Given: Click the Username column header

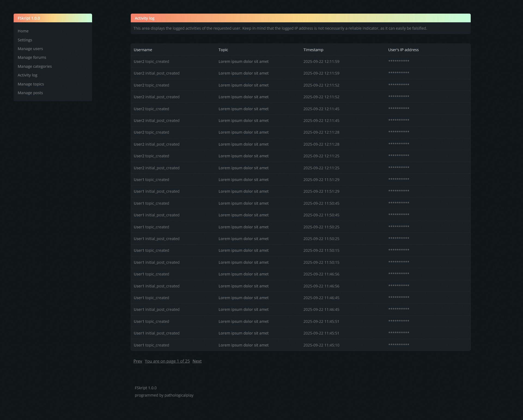Looking at the screenshot, I should [143, 50].
